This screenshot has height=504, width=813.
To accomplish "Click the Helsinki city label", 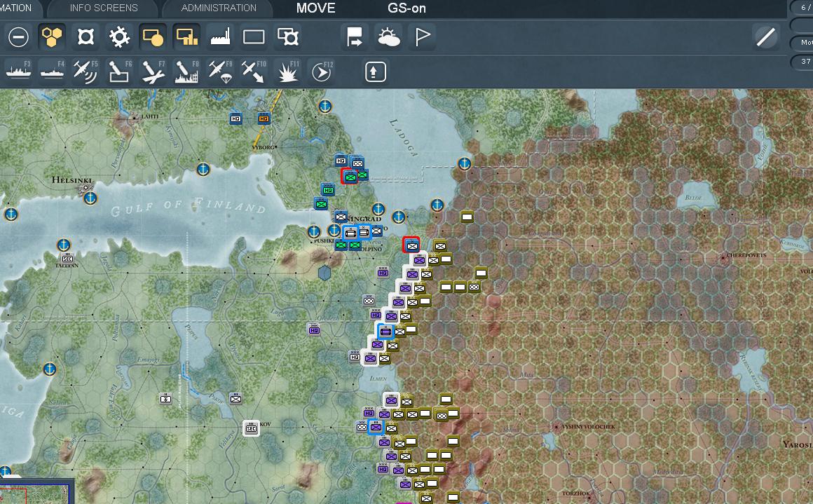I will coord(71,180).
